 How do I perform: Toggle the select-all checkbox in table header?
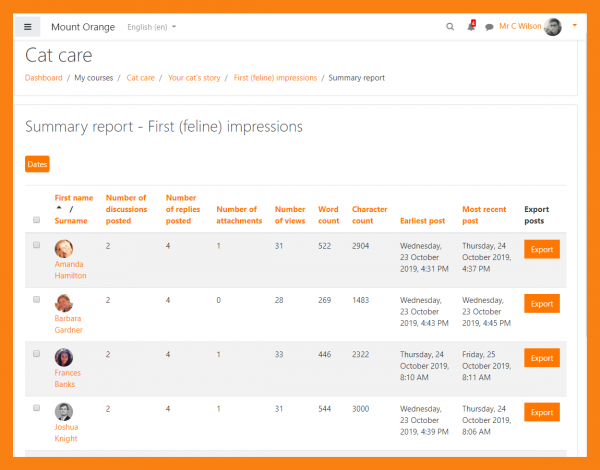(37, 220)
